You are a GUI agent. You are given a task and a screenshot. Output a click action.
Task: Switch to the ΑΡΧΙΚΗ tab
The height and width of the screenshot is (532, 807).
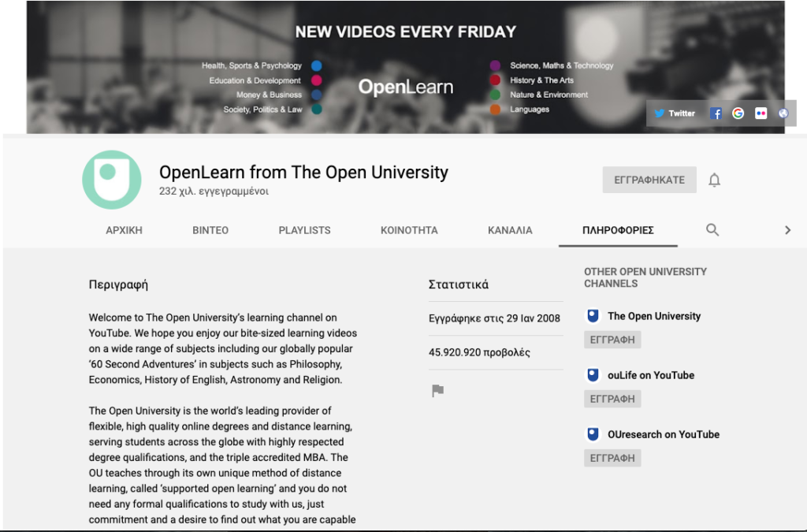pyautogui.click(x=124, y=230)
